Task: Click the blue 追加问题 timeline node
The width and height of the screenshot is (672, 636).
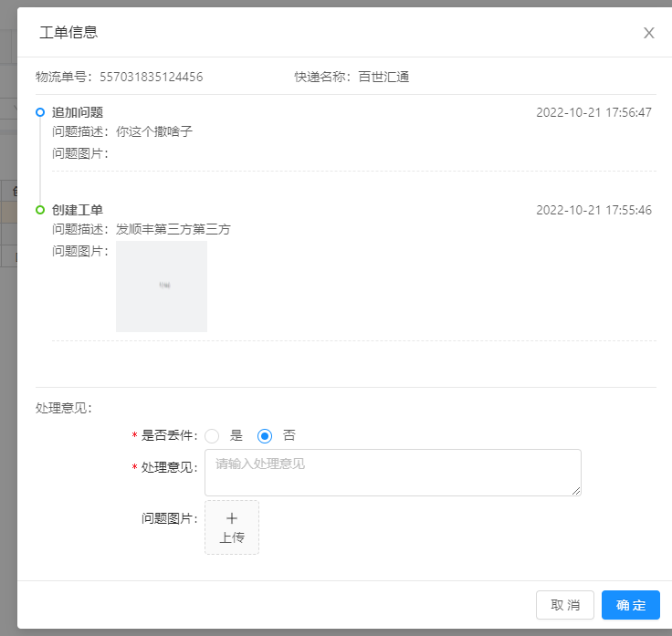Action: click(x=39, y=112)
